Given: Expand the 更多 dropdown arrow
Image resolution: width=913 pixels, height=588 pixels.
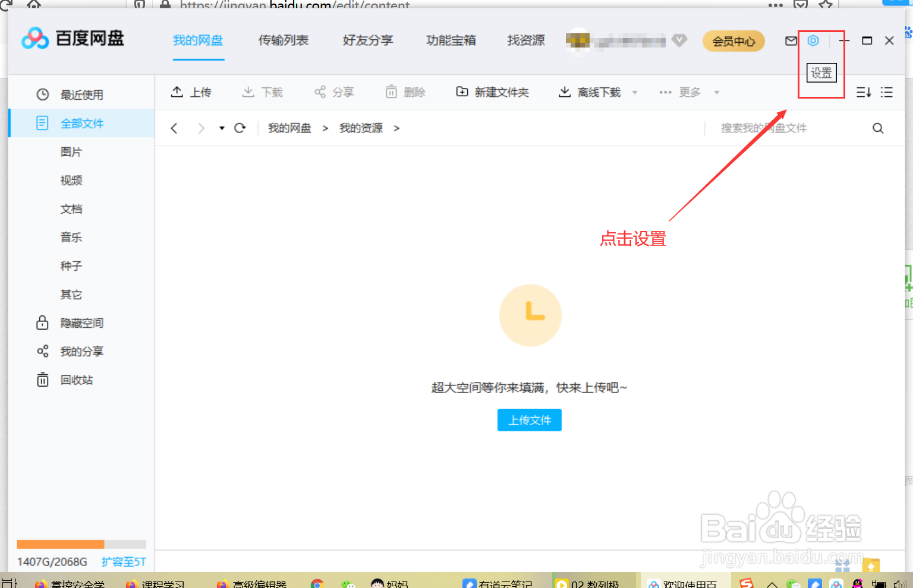Looking at the screenshot, I should [x=717, y=93].
